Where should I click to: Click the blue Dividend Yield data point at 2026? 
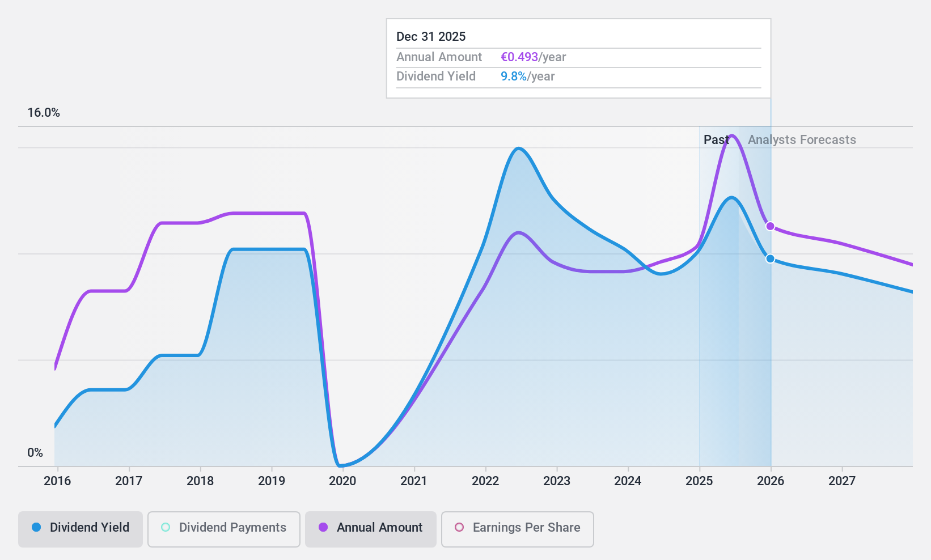[771, 258]
